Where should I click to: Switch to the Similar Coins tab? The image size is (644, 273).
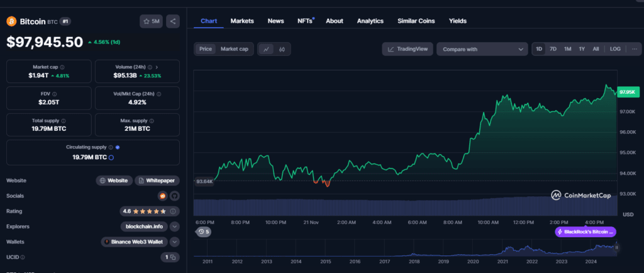[x=416, y=21]
